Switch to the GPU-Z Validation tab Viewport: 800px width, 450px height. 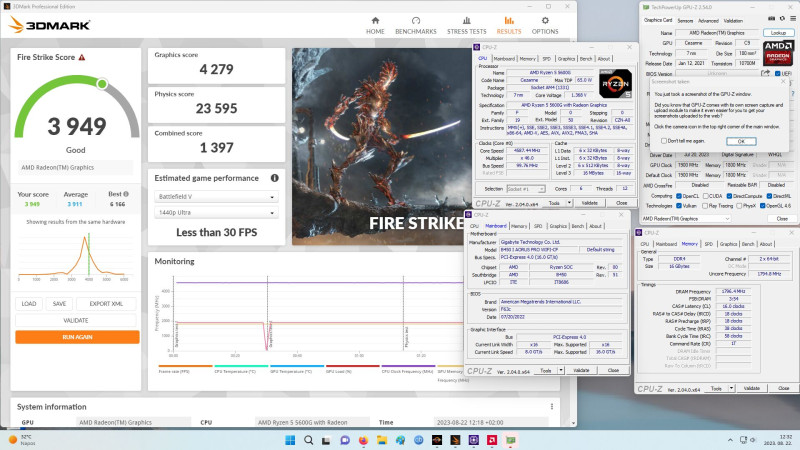coord(733,20)
